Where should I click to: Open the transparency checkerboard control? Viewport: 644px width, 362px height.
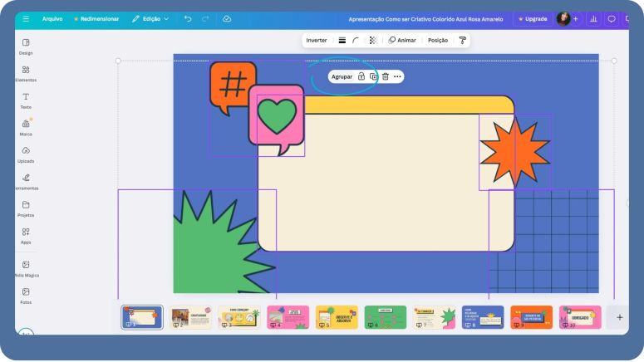point(372,40)
